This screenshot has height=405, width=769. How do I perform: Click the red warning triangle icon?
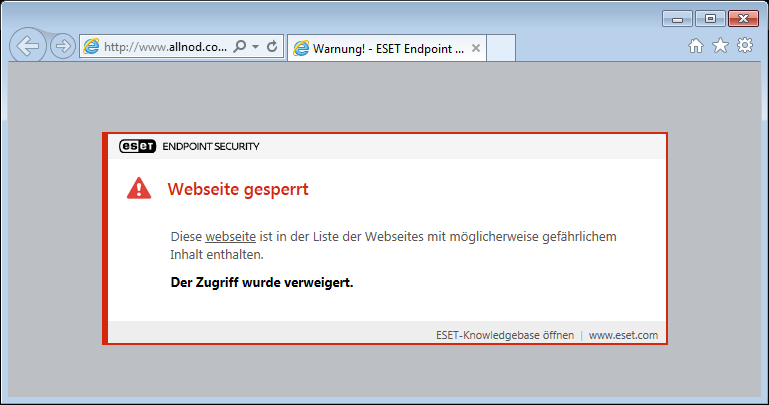[139, 188]
